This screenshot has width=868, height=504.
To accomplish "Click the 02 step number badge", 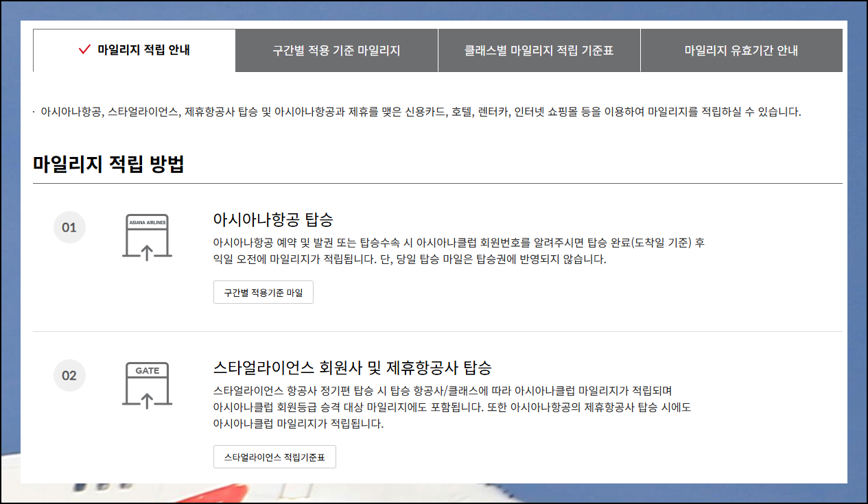I will 69,375.
